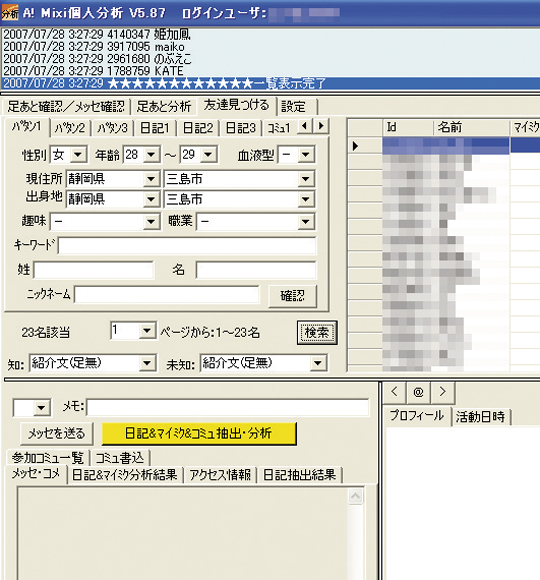Screen dimensions: 540x580
Task: Expand the 職業 occupation dropdown
Action: (306, 222)
